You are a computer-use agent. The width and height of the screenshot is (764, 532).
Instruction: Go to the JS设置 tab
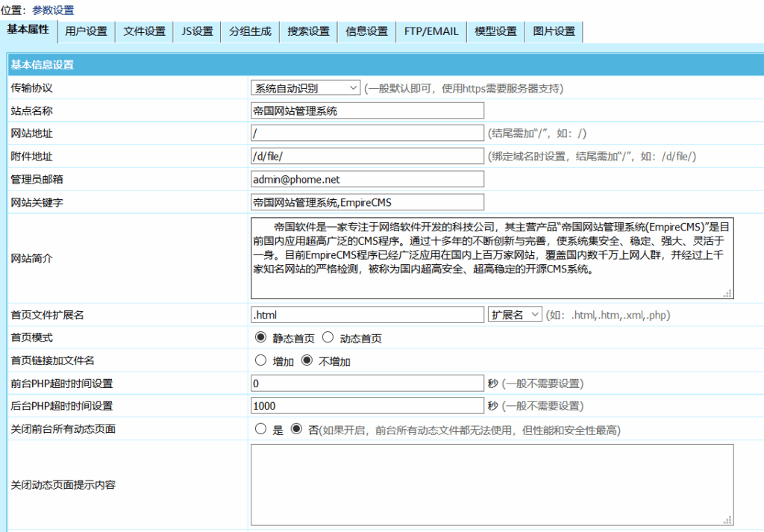pyautogui.click(x=197, y=31)
